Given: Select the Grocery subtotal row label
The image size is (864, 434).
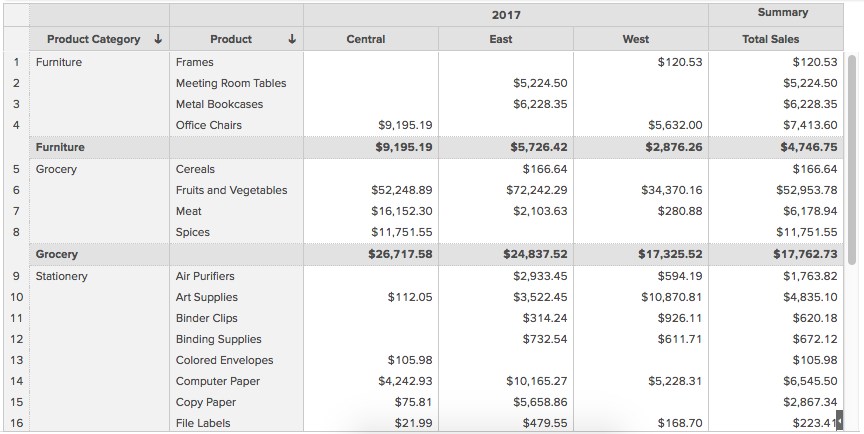Looking at the screenshot, I should tap(57, 254).
